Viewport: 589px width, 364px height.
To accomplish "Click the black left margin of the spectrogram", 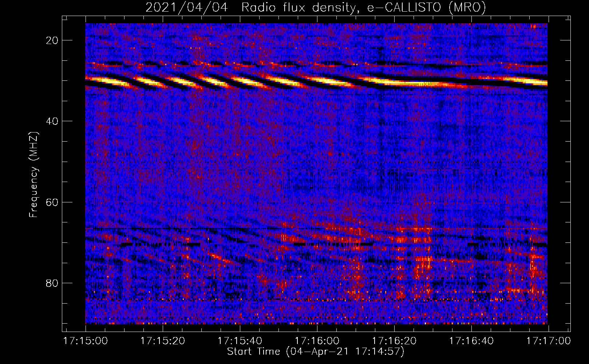I will (74, 174).
